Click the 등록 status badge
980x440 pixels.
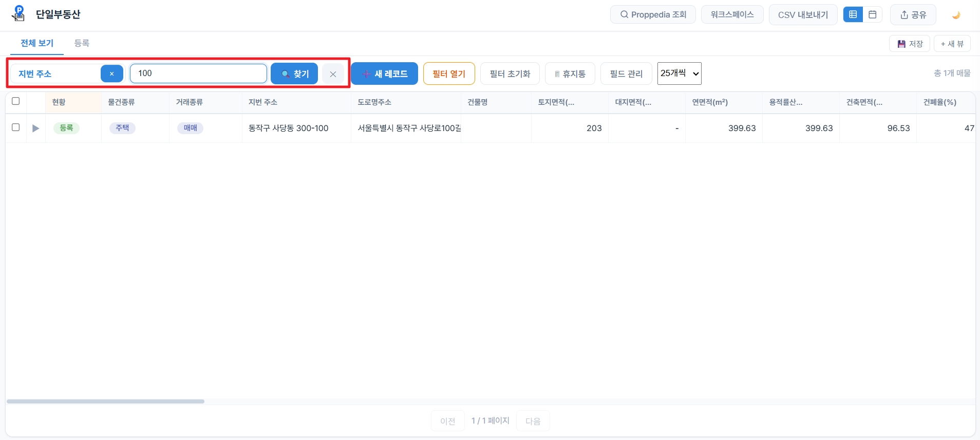66,128
